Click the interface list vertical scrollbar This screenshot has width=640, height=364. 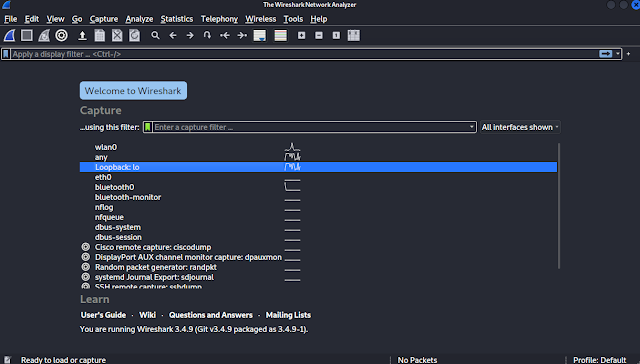[x=558, y=206]
